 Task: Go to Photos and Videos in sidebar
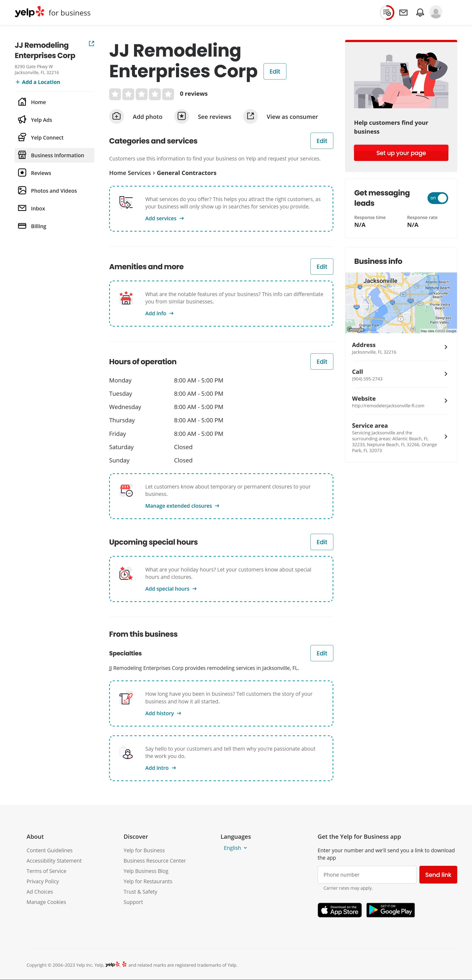(x=54, y=190)
